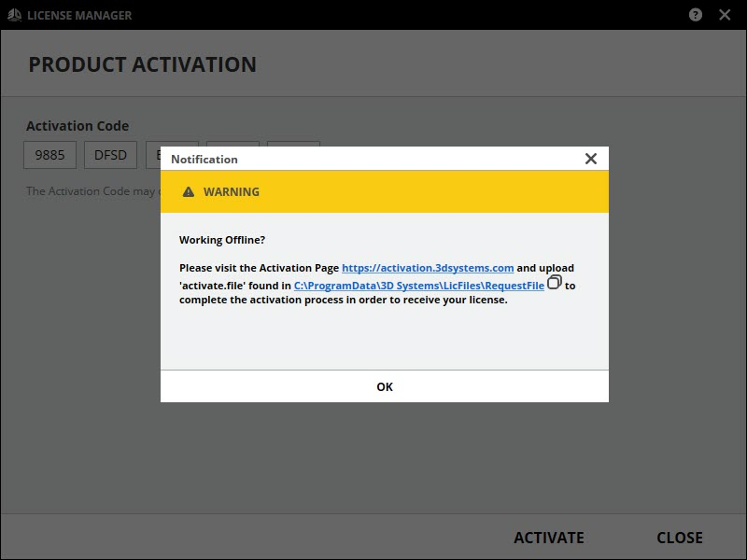Select the activation code field containing DFSD
Image resolution: width=747 pixels, height=560 pixels.
(x=111, y=155)
